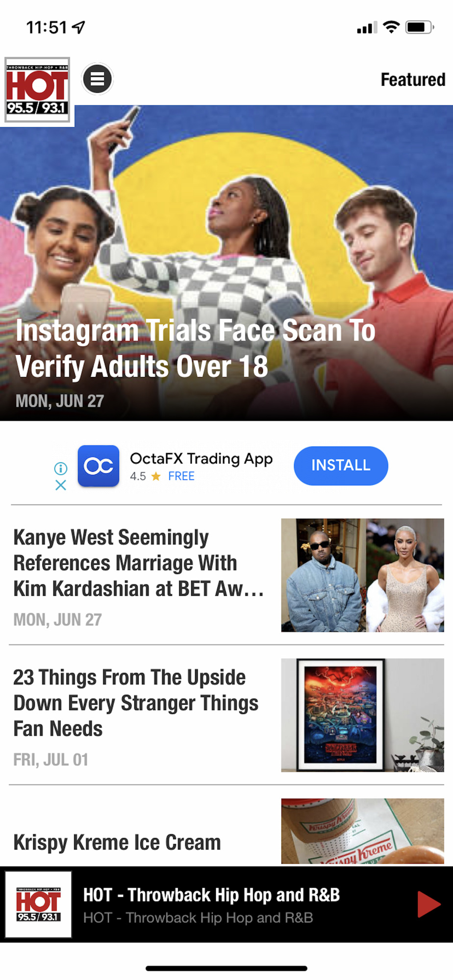The height and width of the screenshot is (980, 453).
Task: Tap the OctaFX Trading App ad title
Action: 201,459
